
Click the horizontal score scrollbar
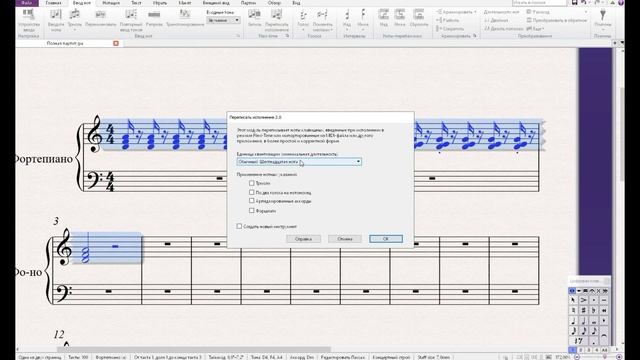point(194,349)
